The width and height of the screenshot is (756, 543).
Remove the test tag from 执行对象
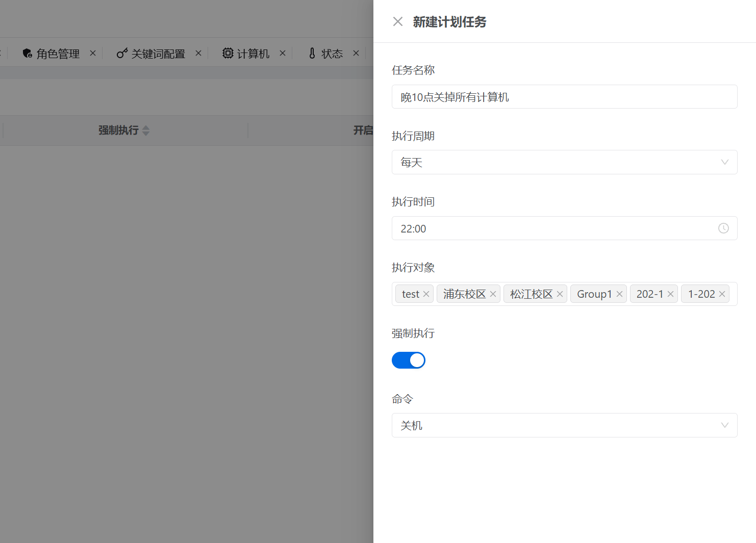[426, 294]
